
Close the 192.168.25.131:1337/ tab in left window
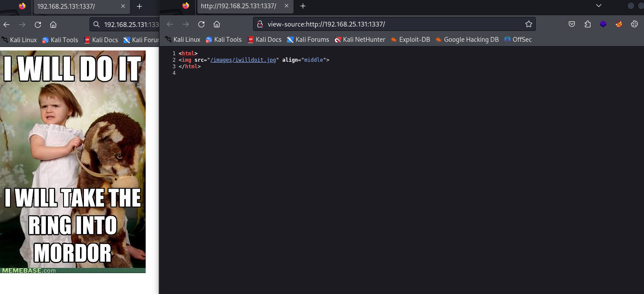click(123, 6)
